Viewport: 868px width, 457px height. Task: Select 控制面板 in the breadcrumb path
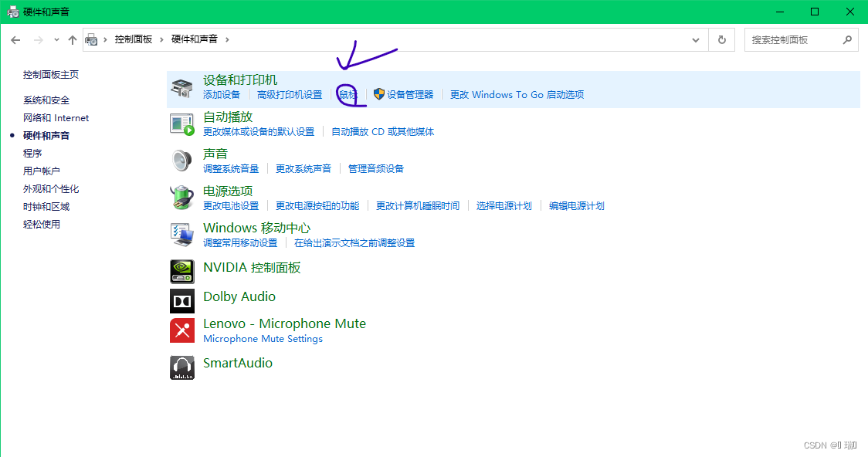click(x=134, y=39)
